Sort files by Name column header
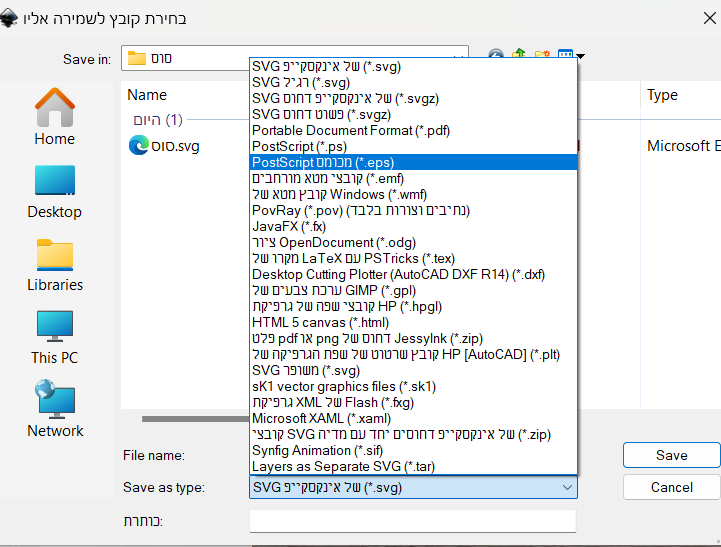This screenshot has width=721, height=547. (147, 95)
